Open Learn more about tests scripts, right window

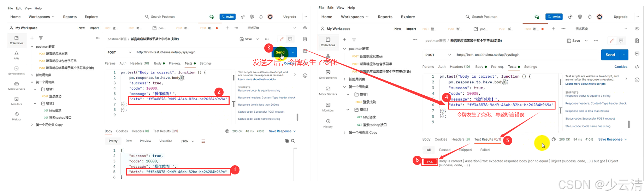point(585,84)
